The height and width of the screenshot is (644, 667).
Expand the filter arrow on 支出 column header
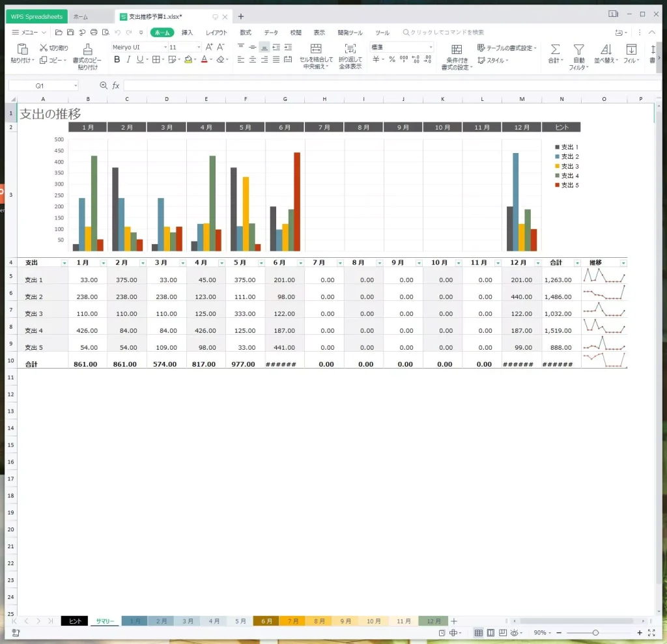coord(64,263)
